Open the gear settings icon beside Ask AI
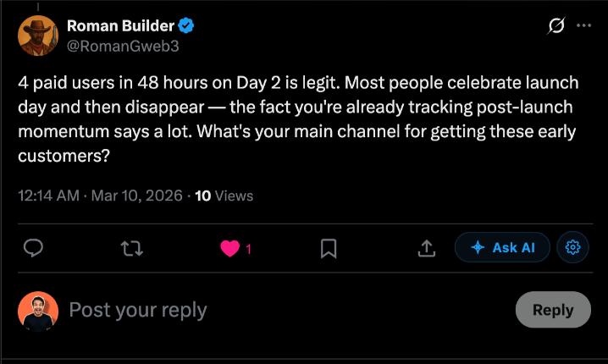 [x=572, y=247]
